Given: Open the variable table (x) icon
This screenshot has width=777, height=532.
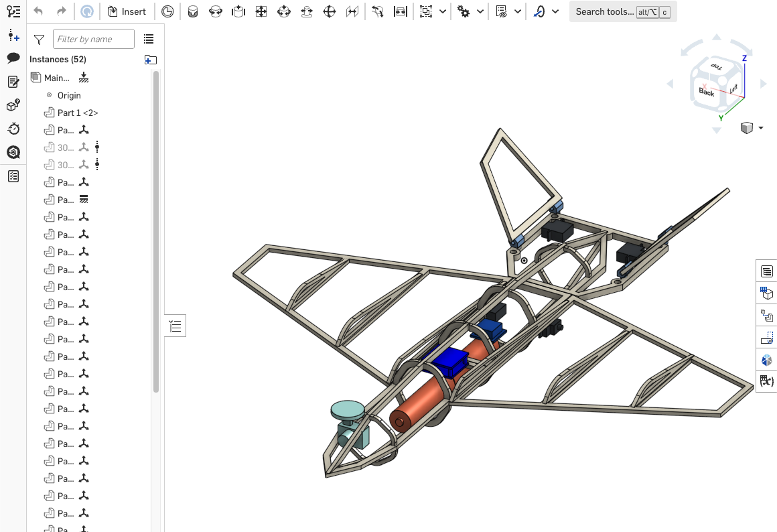Looking at the screenshot, I should coord(766,381).
